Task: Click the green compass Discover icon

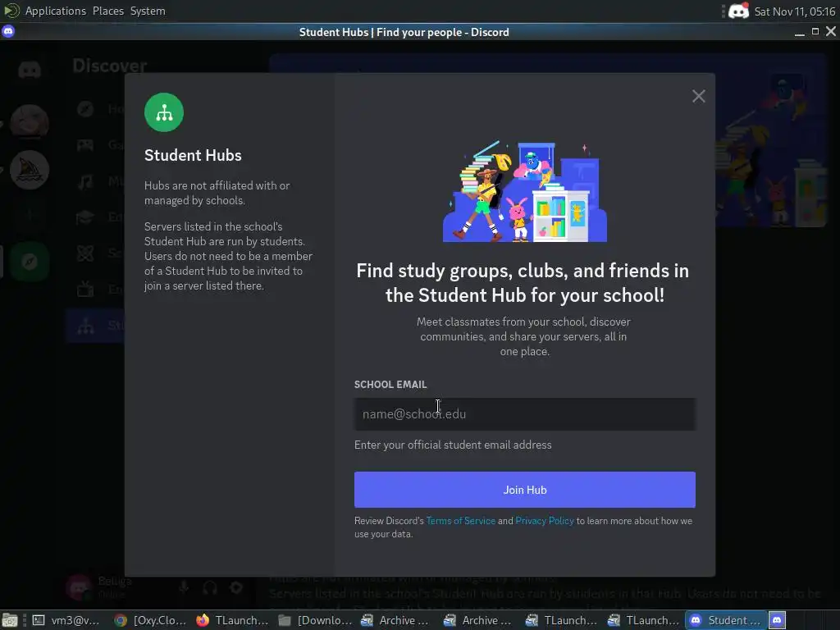Action: point(30,262)
